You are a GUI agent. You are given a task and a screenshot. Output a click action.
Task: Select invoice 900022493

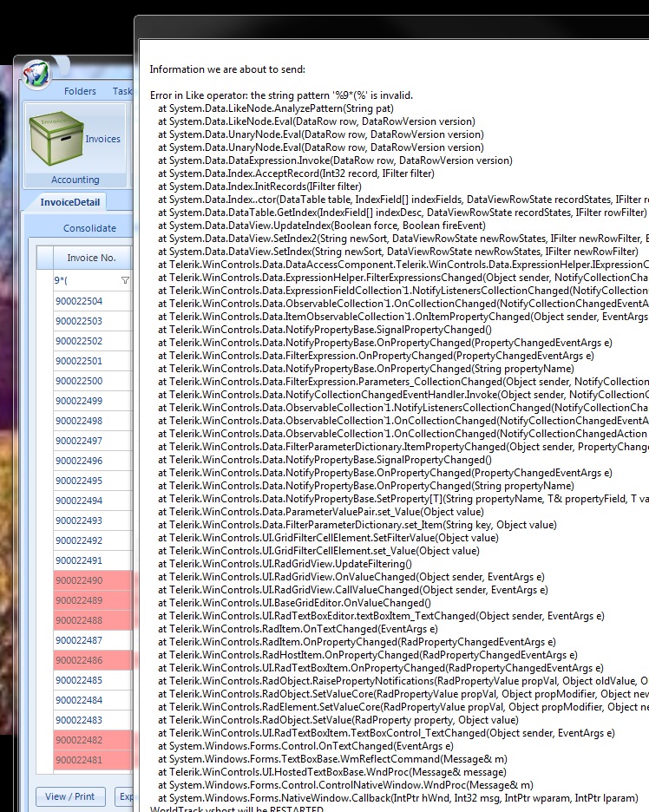coord(92,521)
